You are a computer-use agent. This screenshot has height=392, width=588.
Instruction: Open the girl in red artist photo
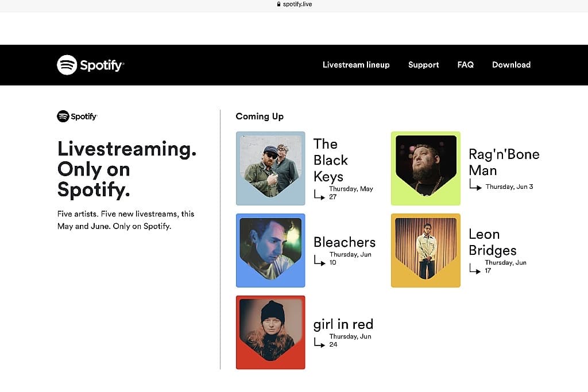click(270, 332)
